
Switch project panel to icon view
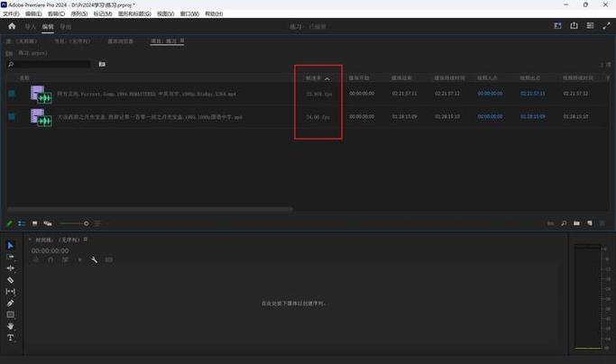pyautogui.click(x=34, y=223)
